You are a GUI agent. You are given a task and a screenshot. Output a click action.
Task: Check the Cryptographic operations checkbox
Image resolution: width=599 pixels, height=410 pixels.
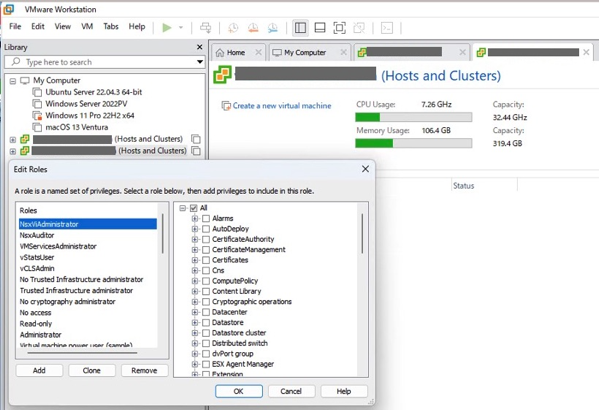[x=206, y=302]
